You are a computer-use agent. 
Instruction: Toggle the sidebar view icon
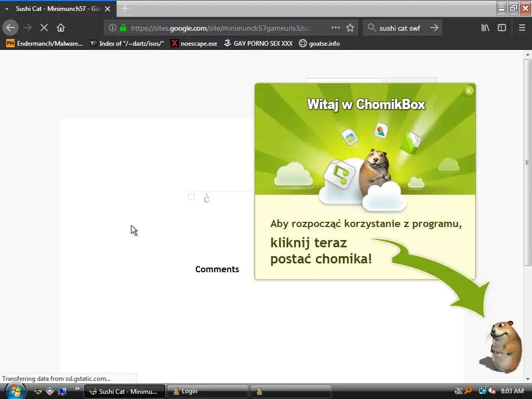coord(502,28)
